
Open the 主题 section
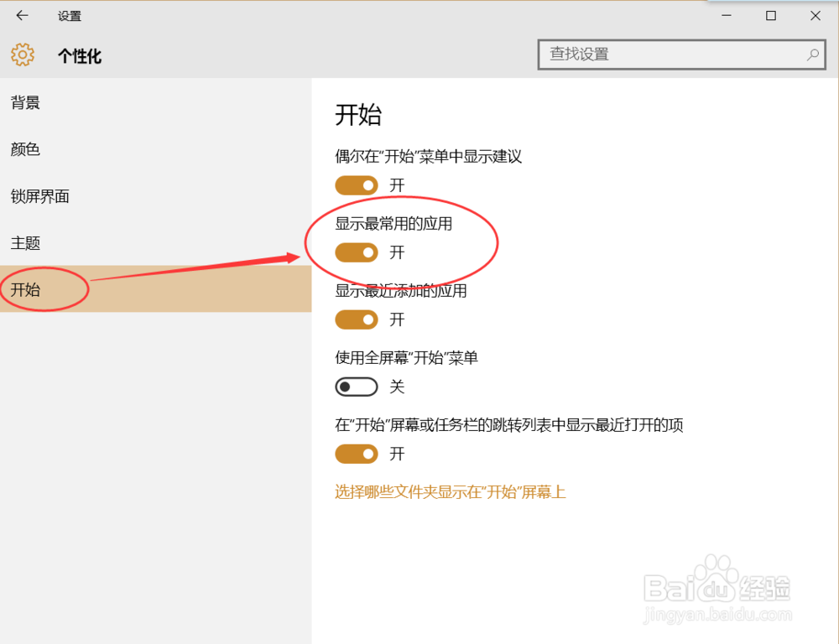(25, 243)
